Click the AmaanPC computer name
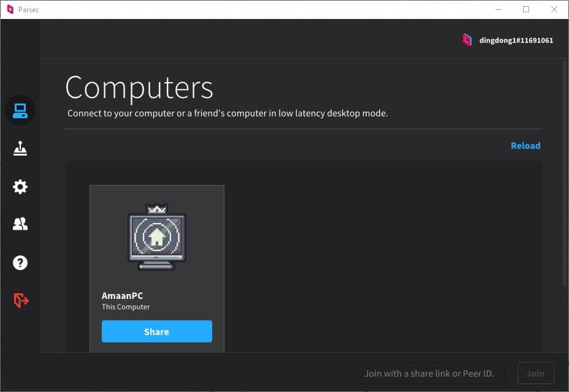 (123, 296)
